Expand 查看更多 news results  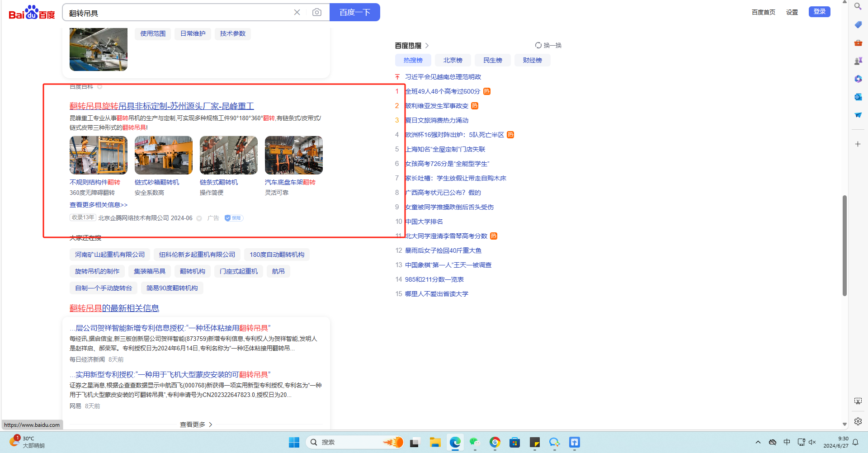pos(196,425)
